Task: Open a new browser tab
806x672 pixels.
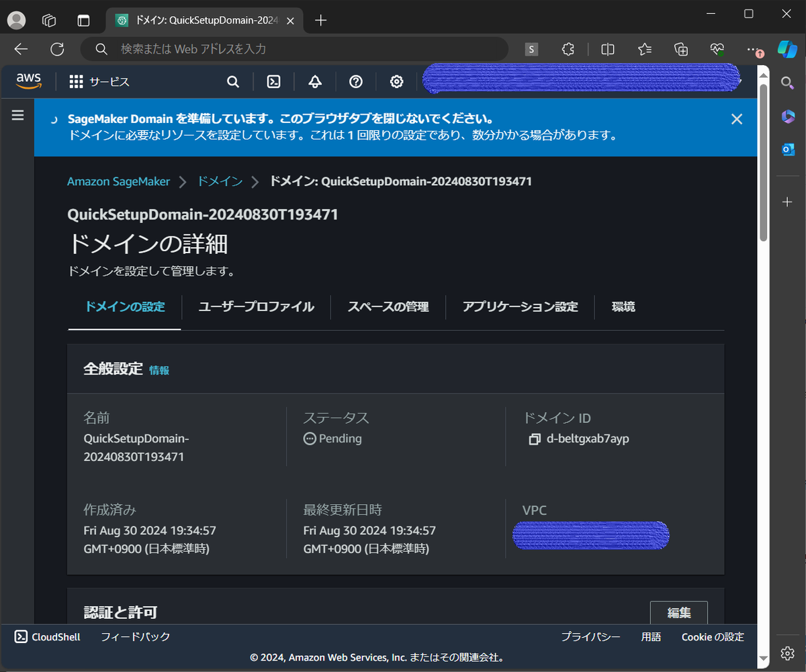Action: coord(321,20)
